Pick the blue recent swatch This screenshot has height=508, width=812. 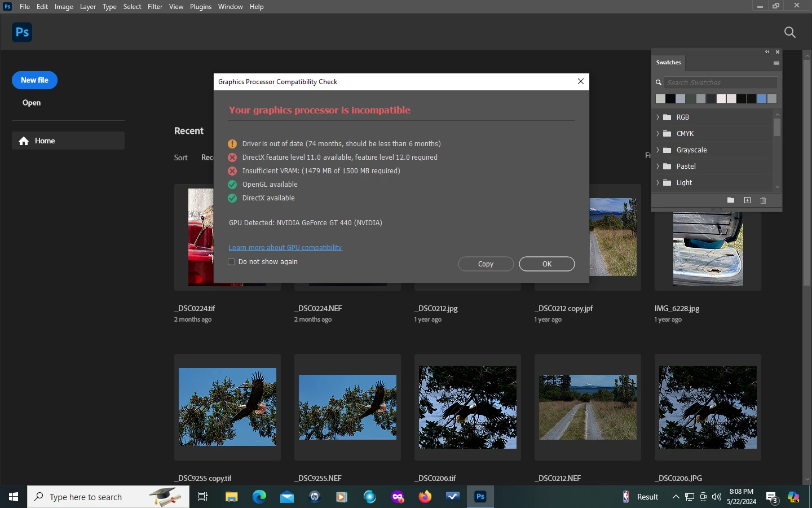[762, 99]
